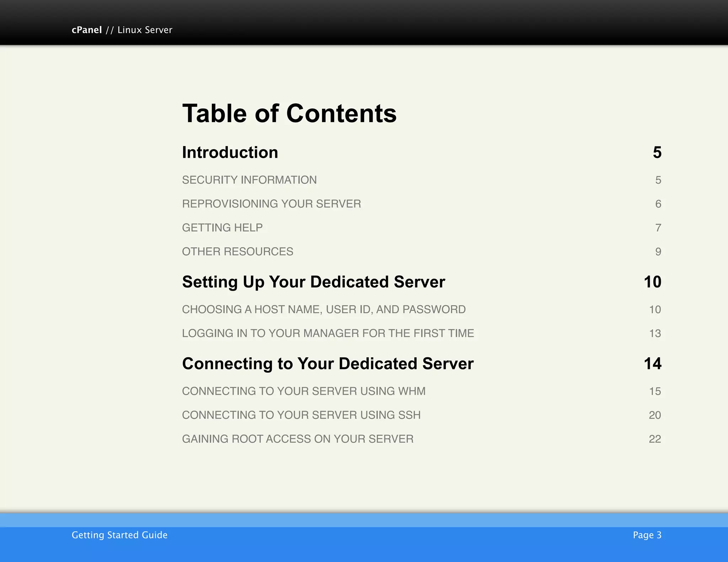Open REPROVISIONING YOUR SERVER entry

(272, 204)
